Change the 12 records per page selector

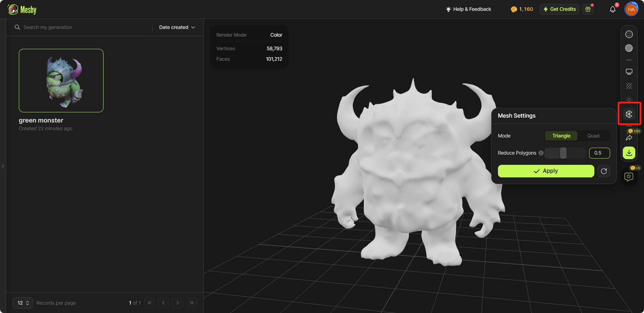point(23,303)
